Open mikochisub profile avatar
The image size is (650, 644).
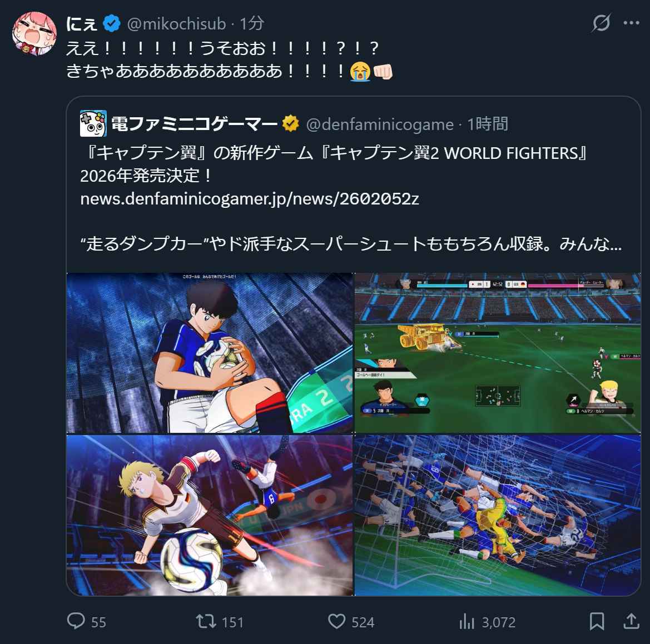34,33
